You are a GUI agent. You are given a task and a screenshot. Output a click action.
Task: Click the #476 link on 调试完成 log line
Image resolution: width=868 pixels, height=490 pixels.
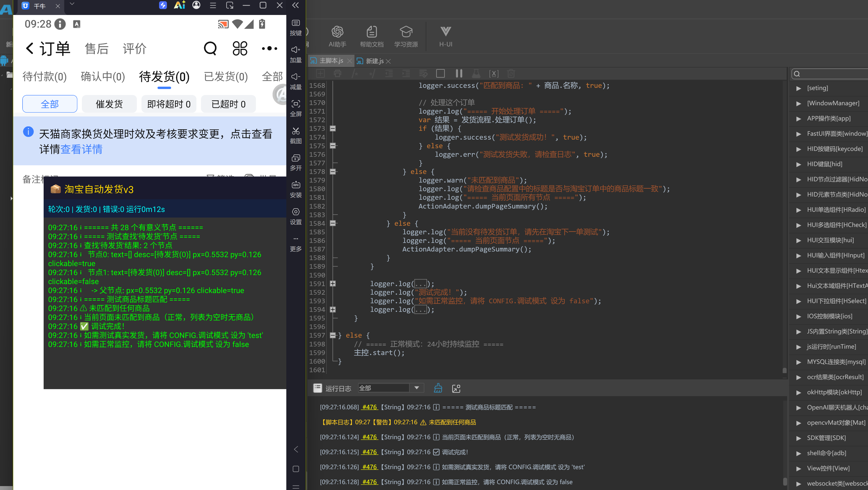tap(370, 452)
